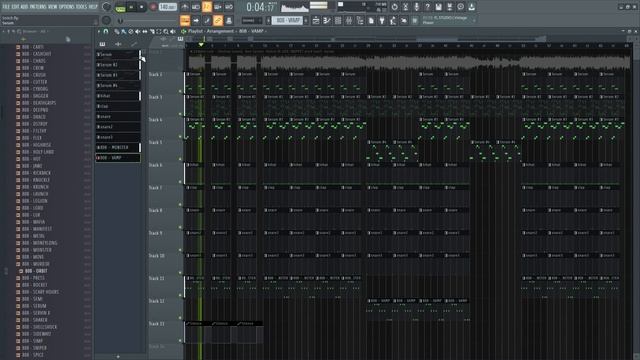Mute Track 6 using its green dot
The width and height of the screenshot is (640, 360).
pos(180,182)
